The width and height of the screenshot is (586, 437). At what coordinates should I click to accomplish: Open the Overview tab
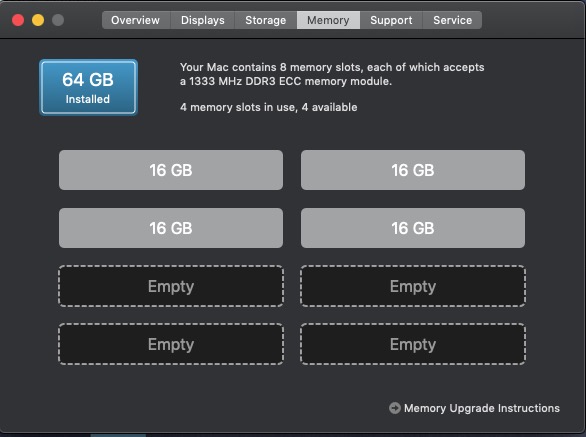point(136,20)
